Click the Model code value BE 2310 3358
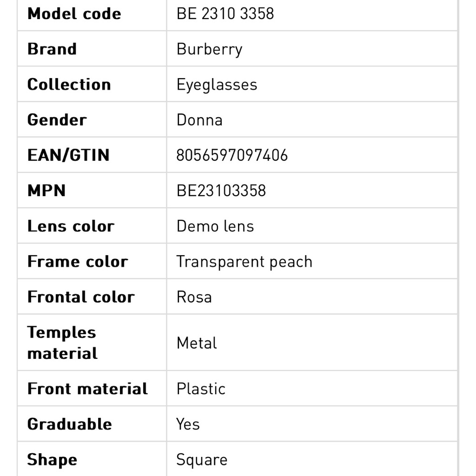 click(x=225, y=13)
